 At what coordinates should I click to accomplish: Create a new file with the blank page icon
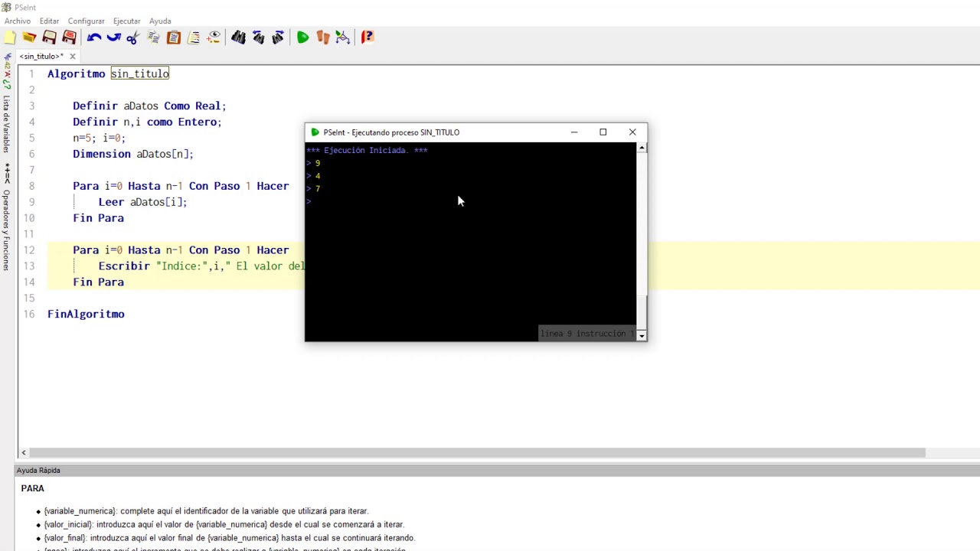point(10,37)
